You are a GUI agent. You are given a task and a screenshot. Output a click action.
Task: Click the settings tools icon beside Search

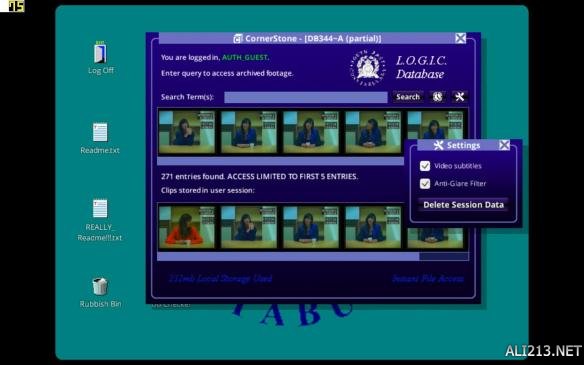pos(460,97)
